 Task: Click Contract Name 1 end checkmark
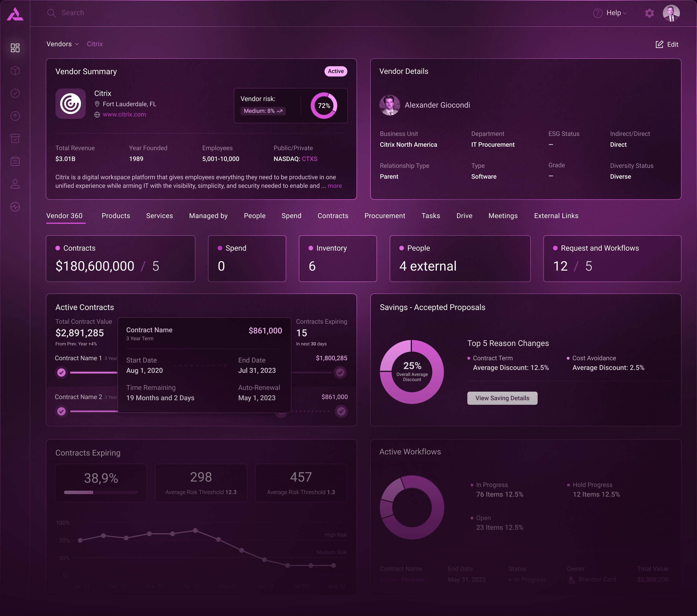click(x=340, y=373)
